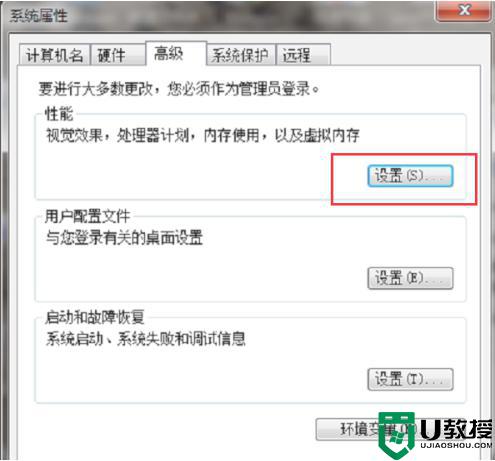495x461 pixels.
Task: Click the administrator login notice text
Action: (x=179, y=89)
